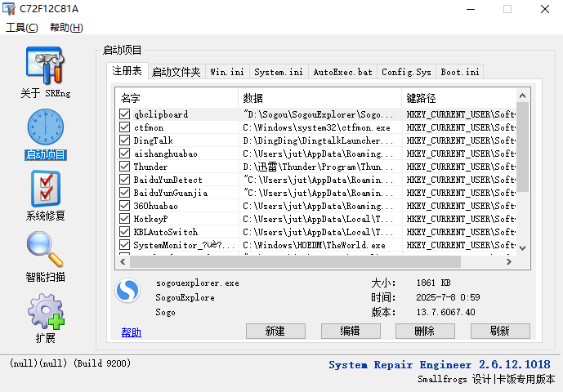Switch to the 启动文件夹 tab

[176, 72]
